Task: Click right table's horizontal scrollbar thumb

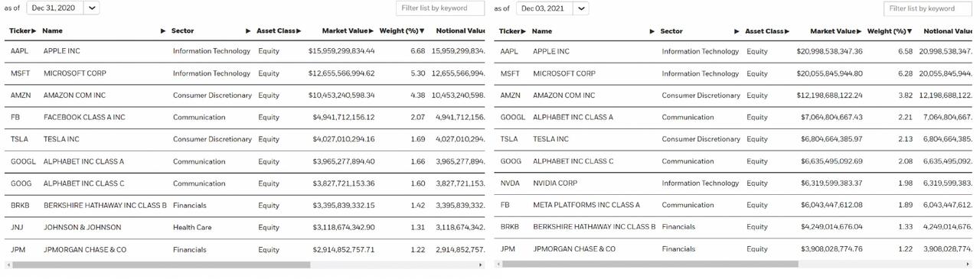Action: [650, 264]
